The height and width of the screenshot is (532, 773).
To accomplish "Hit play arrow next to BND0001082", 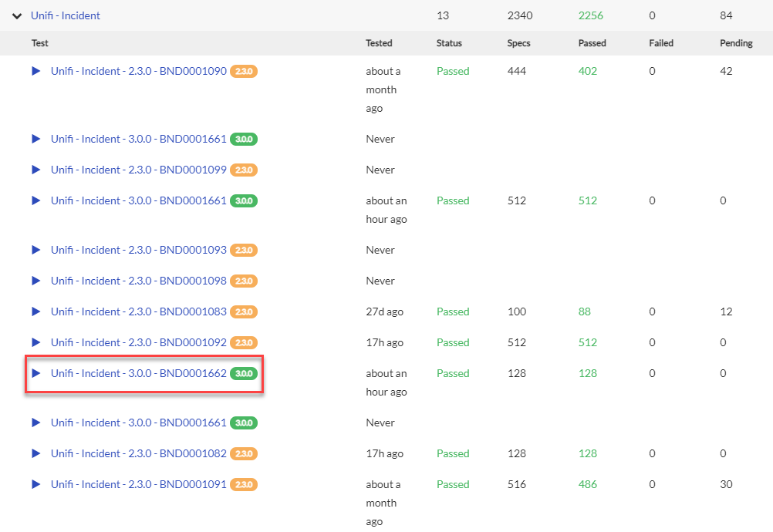I will pos(35,453).
